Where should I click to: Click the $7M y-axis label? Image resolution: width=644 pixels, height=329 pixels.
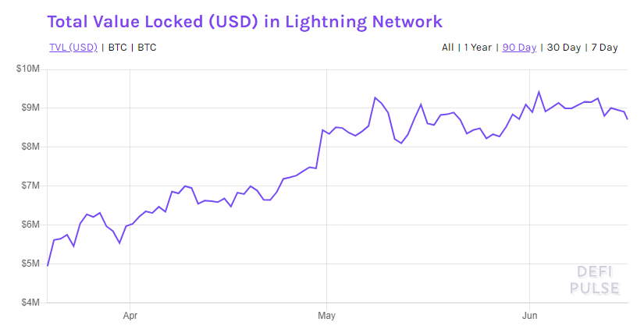pyautogui.click(x=30, y=186)
